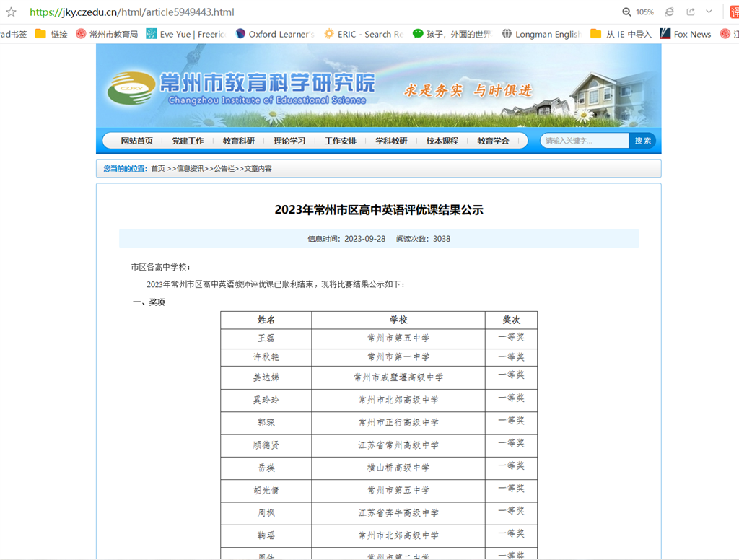The height and width of the screenshot is (560, 739).
Task: Open the 链接 bookmarks folder
Action: point(51,34)
